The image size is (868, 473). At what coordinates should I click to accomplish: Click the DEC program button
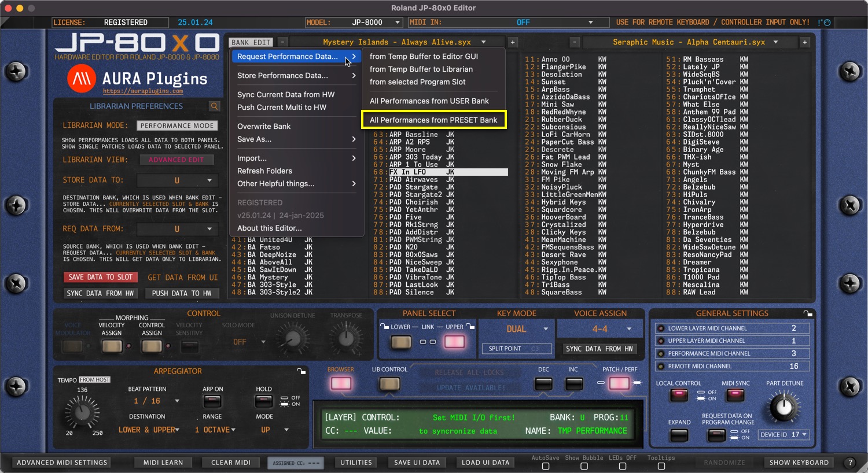coord(543,383)
